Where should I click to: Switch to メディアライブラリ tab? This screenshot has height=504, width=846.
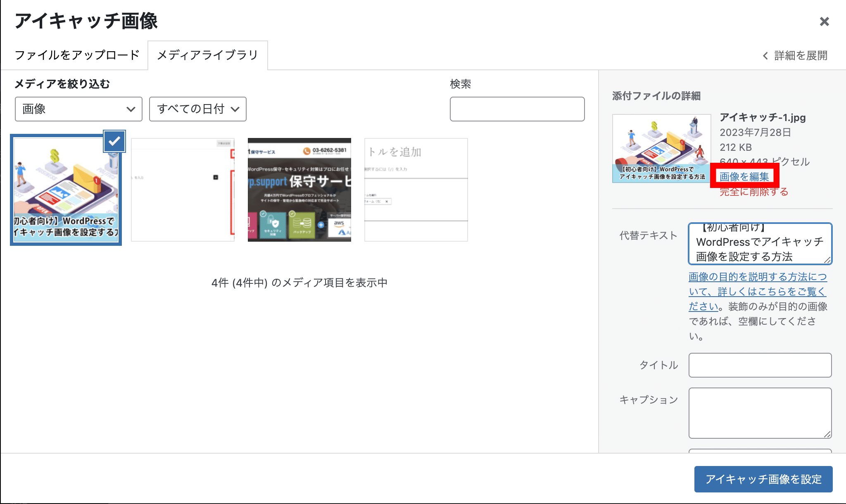point(207,55)
